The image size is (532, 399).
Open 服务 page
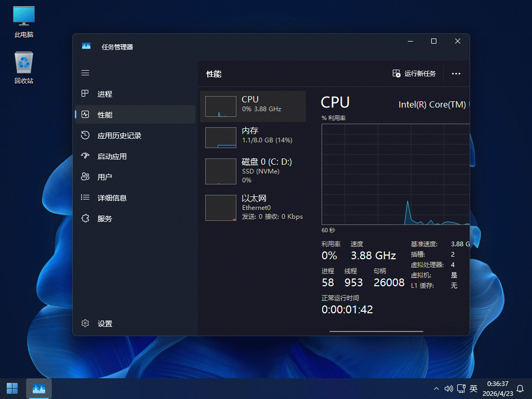click(135, 219)
